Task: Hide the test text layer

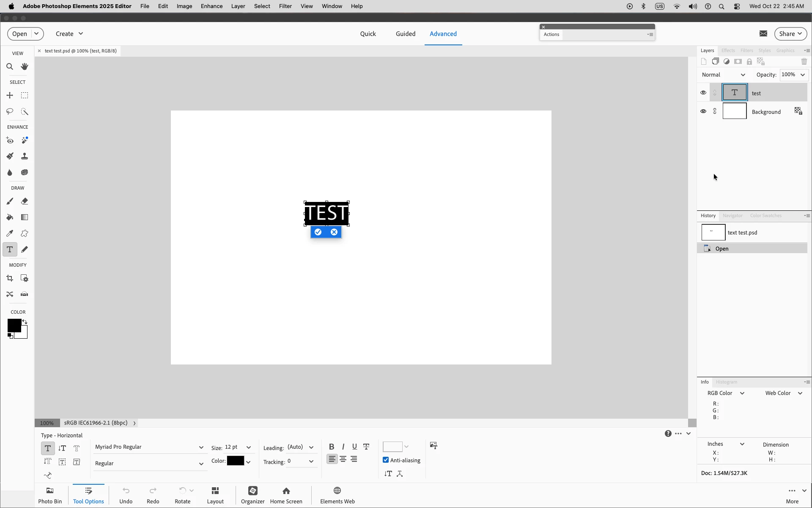Action: (x=703, y=93)
